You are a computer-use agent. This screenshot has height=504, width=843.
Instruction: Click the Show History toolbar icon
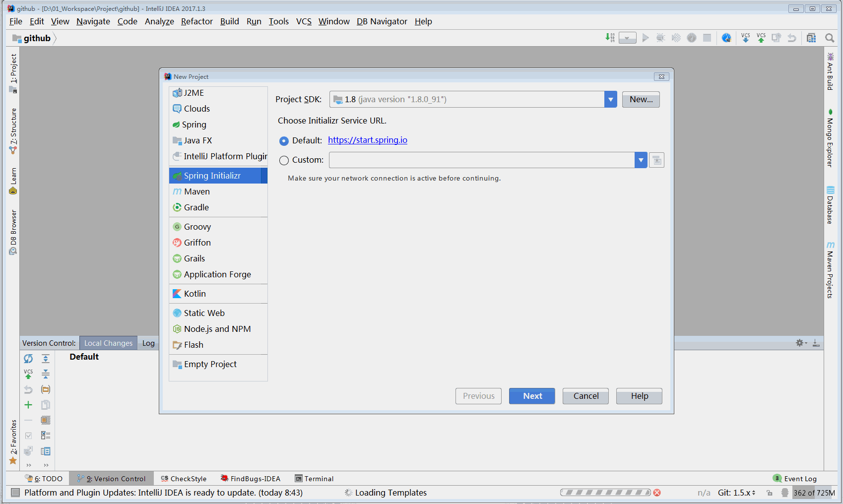tap(776, 38)
